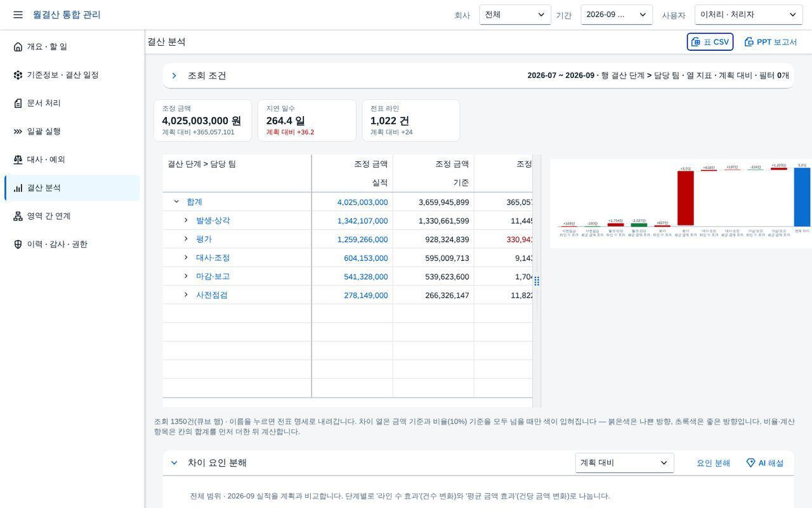Click the 이력 · 감사 · 권한 shield icon

click(x=18, y=244)
